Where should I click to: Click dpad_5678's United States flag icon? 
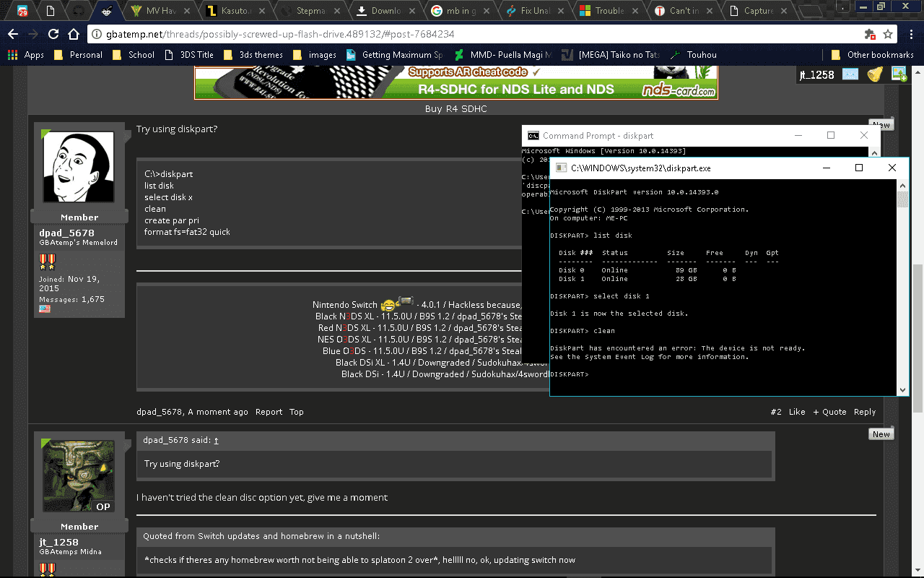tap(45, 309)
